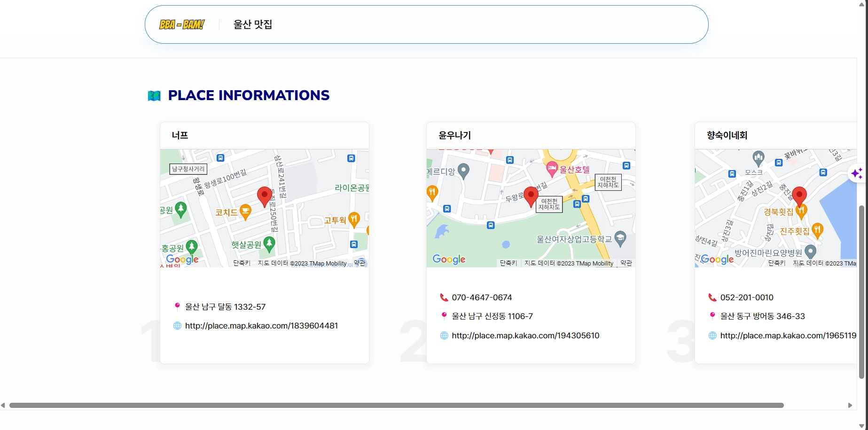Click the red pin on 윤우나기 map
Viewport: 868px width, 430px height.
(x=531, y=196)
